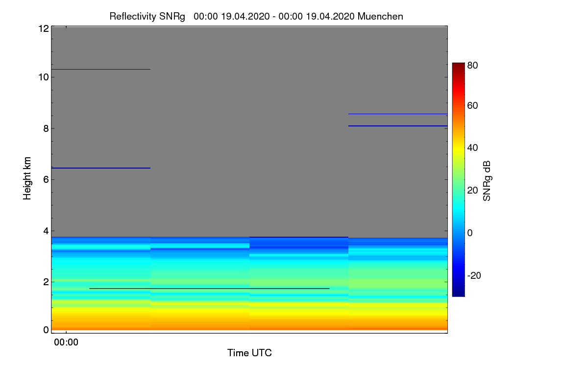
Task: Click the orange near-ground reflectivity band
Action: [249, 324]
